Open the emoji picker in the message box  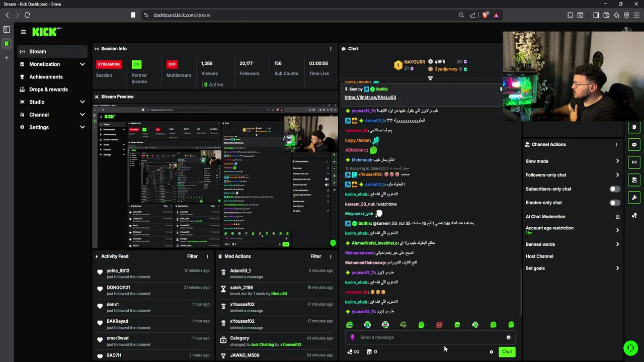click(508, 337)
